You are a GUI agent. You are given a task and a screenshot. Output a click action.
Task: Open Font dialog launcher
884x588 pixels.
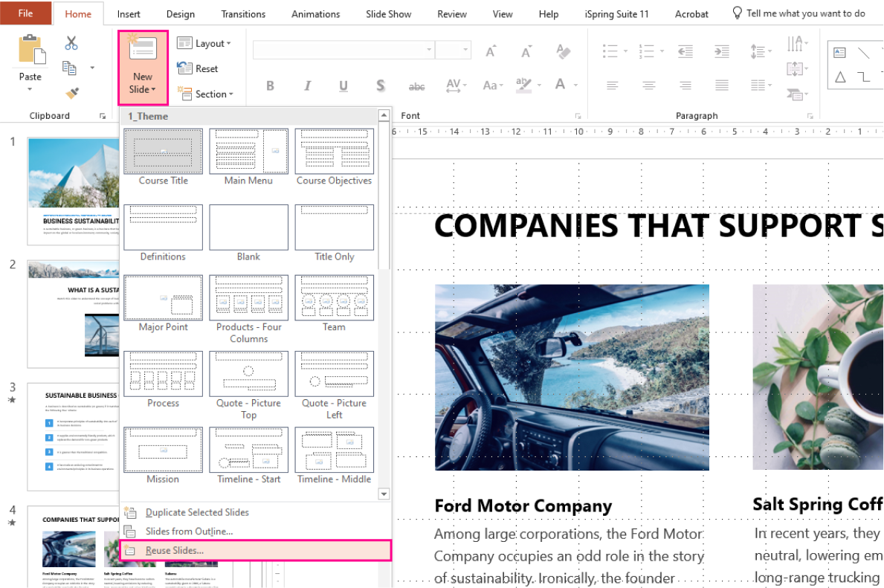[578, 116]
